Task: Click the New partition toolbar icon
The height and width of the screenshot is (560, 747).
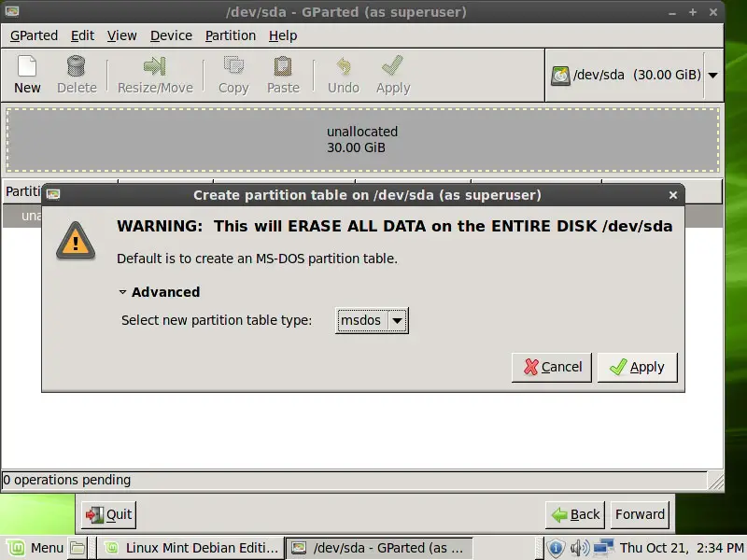Action: click(x=27, y=66)
